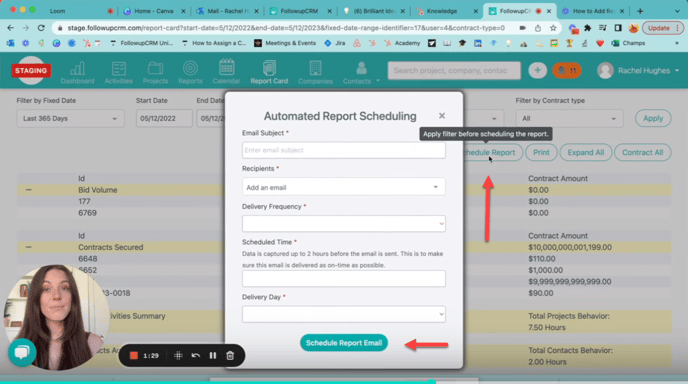Switch to the Brilliant Ideas tab

pyautogui.click(x=374, y=11)
